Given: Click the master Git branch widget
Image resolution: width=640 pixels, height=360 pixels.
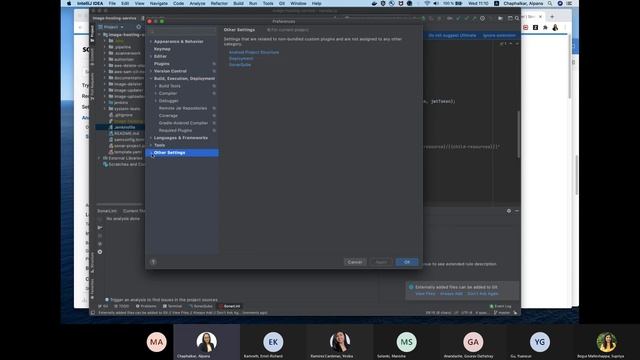Looking at the screenshot, I should click(502, 313).
